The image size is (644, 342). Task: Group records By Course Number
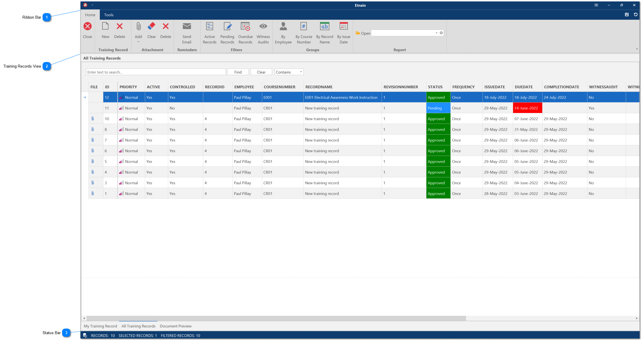(304, 33)
